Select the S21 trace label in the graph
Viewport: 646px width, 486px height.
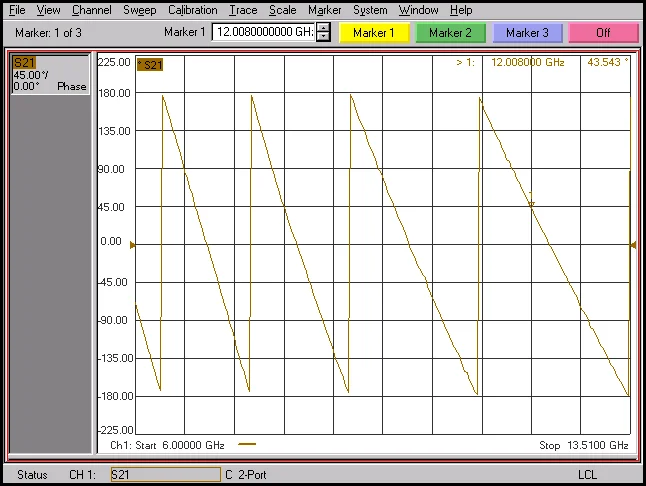point(150,65)
